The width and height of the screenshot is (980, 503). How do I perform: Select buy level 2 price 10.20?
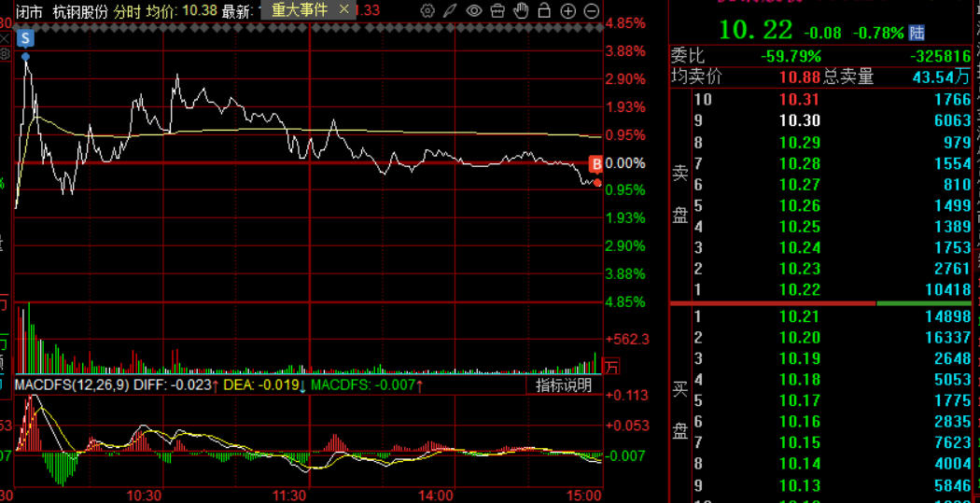pos(799,338)
